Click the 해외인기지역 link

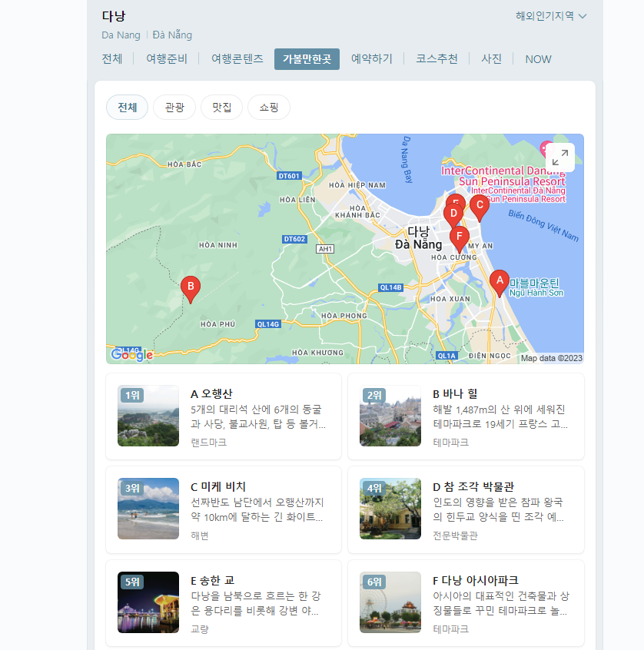point(550,15)
